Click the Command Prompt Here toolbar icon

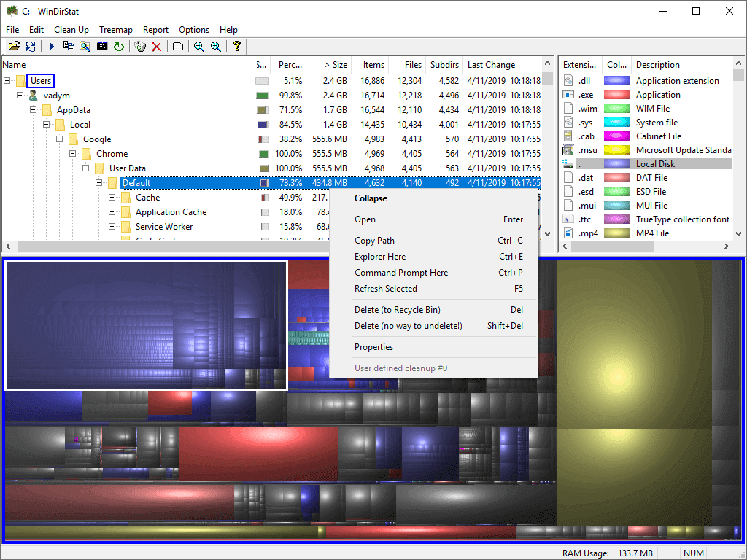102,46
